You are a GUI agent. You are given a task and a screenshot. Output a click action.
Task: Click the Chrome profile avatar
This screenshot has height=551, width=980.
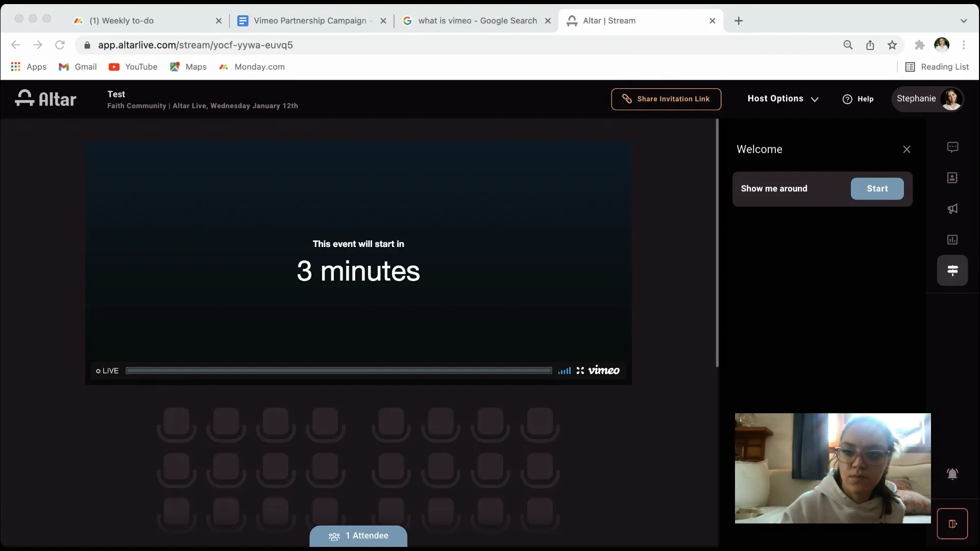click(942, 45)
